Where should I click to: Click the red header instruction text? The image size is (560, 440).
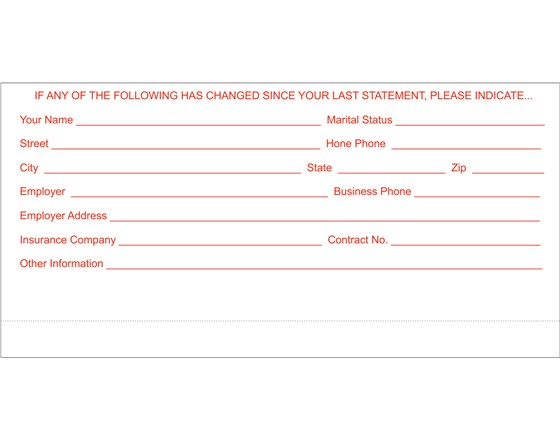pyautogui.click(x=283, y=96)
